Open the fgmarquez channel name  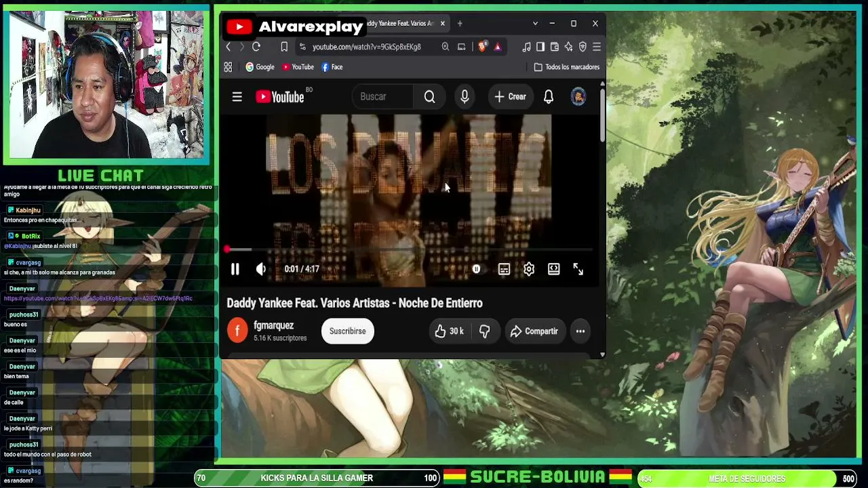click(x=273, y=325)
